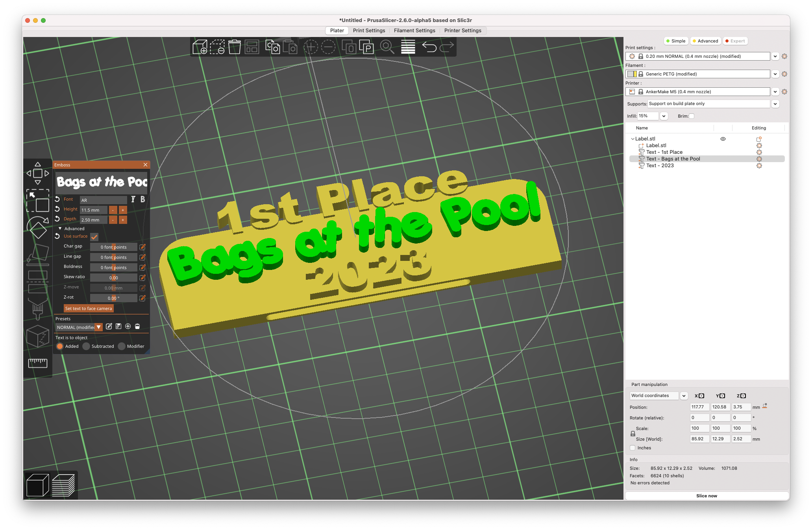Open the NORMAL presets dropdown
Viewport: 812px width, 530px height.
click(x=99, y=327)
